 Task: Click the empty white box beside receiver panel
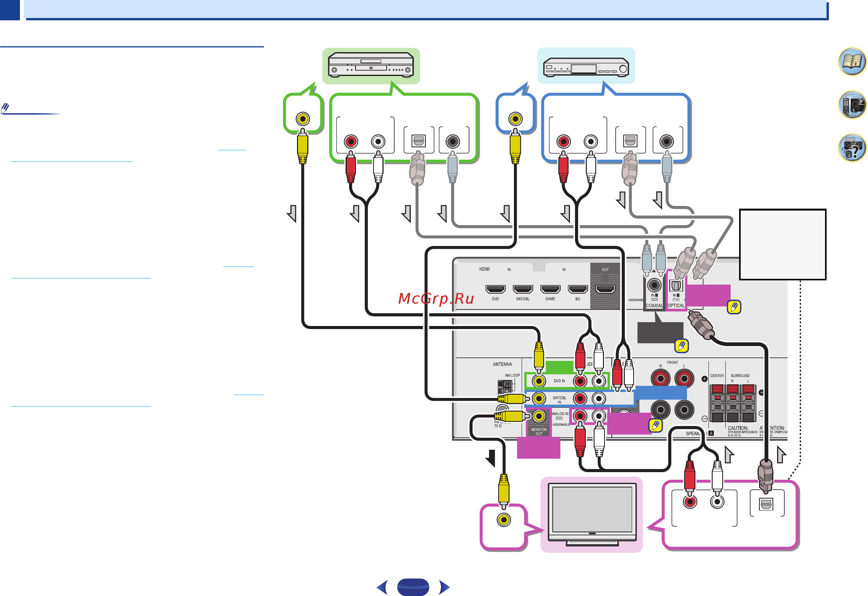pos(783,244)
